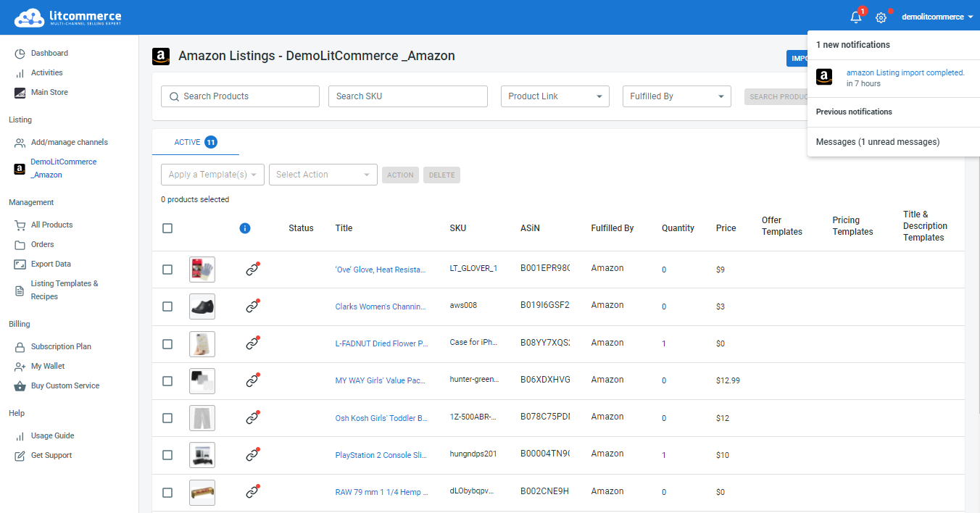Click the Orders folder icon
The image size is (980, 513).
click(x=20, y=245)
